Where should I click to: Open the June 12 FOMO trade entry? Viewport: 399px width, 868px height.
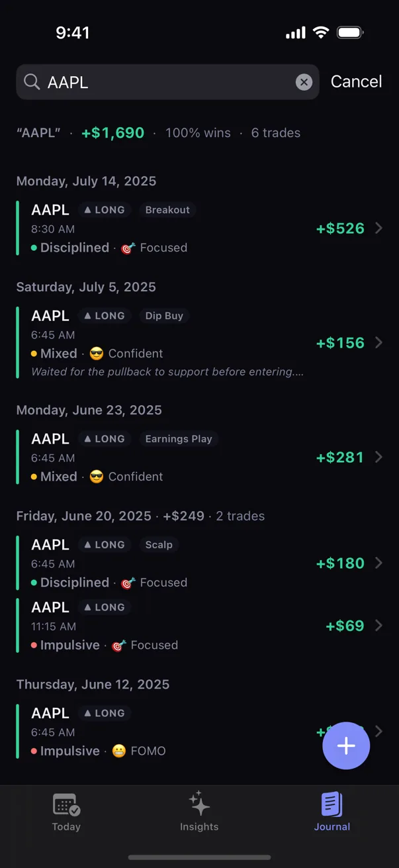coord(199,732)
